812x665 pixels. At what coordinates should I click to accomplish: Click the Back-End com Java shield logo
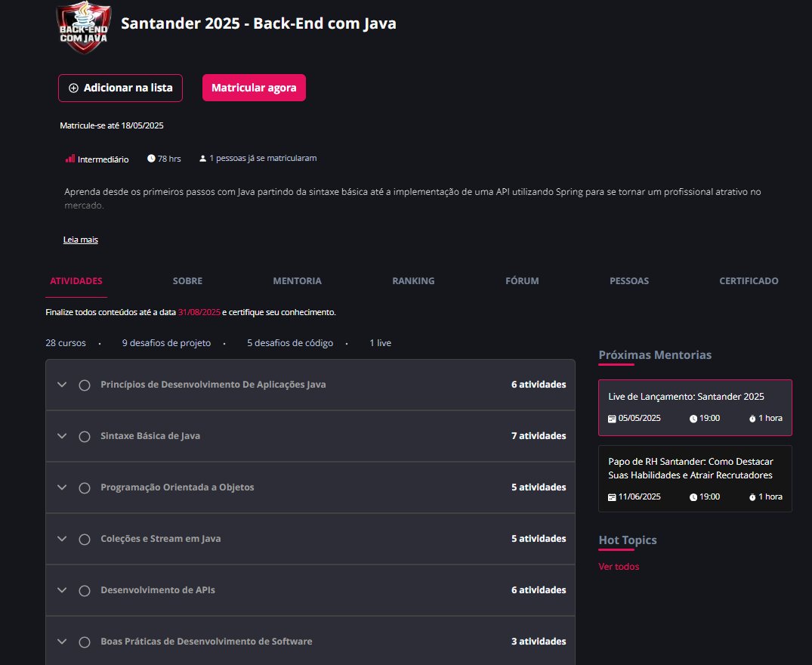pyautogui.click(x=83, y=27)
